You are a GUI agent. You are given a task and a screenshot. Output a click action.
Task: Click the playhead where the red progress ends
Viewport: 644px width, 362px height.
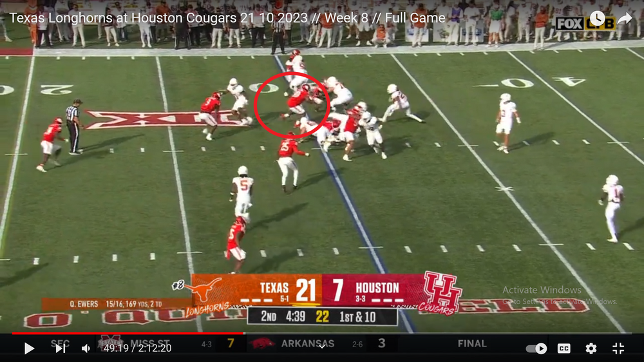[243, 334]
